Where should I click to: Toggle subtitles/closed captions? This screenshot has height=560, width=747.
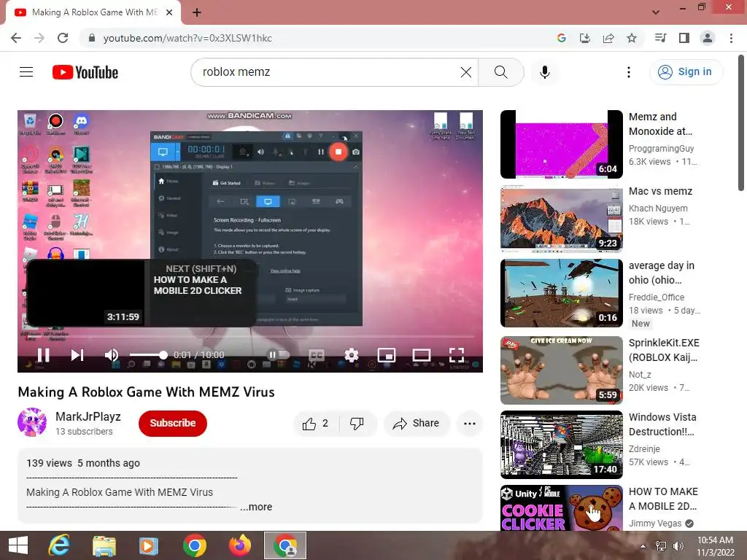317,355
